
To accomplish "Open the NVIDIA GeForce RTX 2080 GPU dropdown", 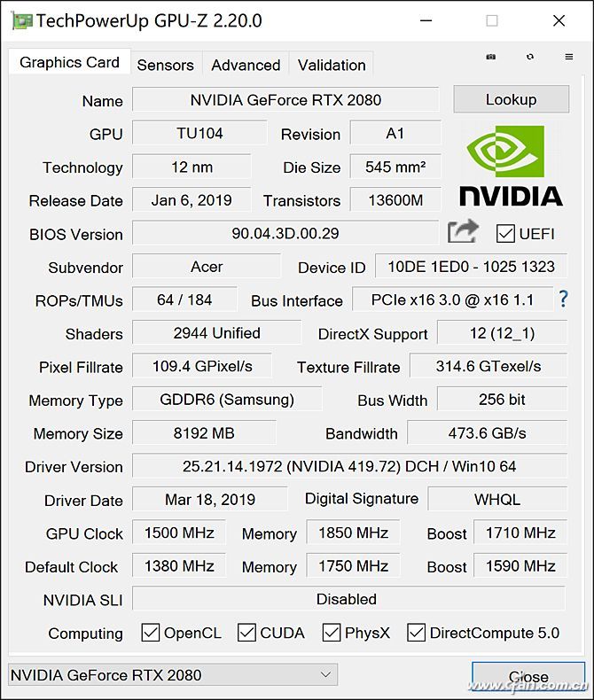I will 173,675.
